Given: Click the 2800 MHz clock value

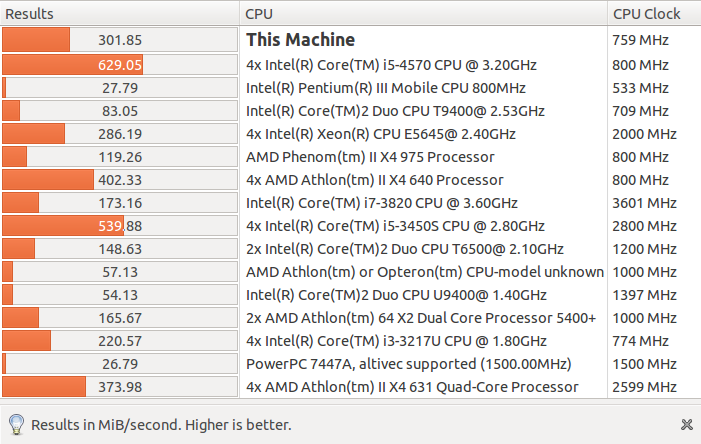Looking at the screenshot, I should 644,226.
